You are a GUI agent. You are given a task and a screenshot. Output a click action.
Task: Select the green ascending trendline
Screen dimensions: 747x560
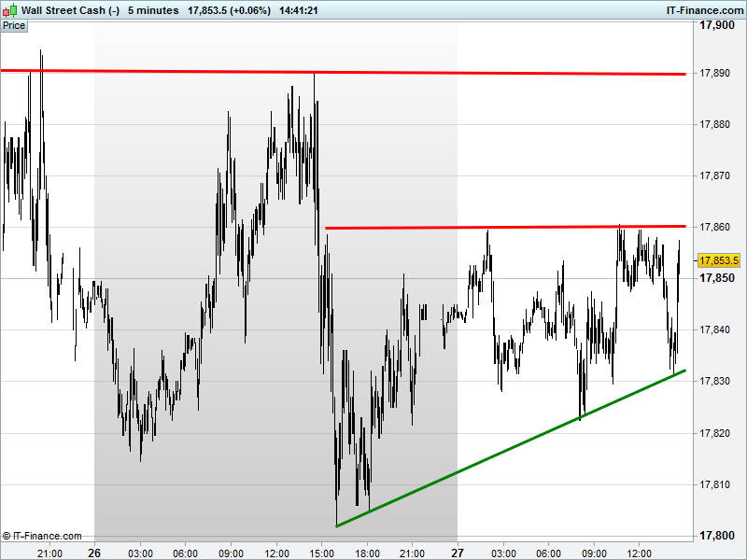[511, 448]
